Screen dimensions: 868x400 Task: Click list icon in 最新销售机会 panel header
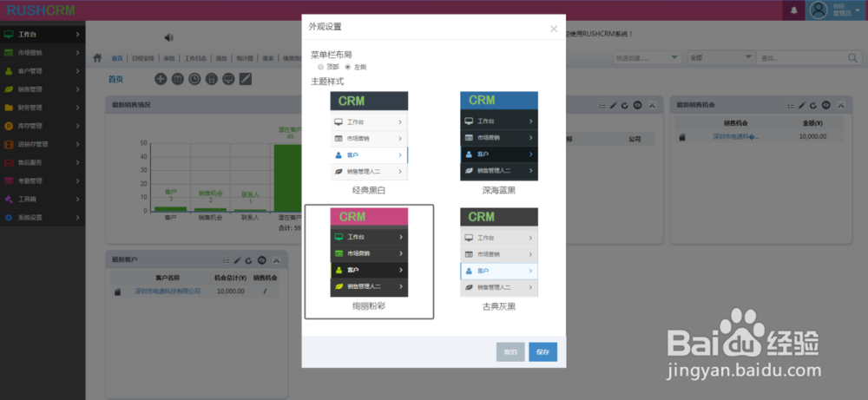[790, 105]
